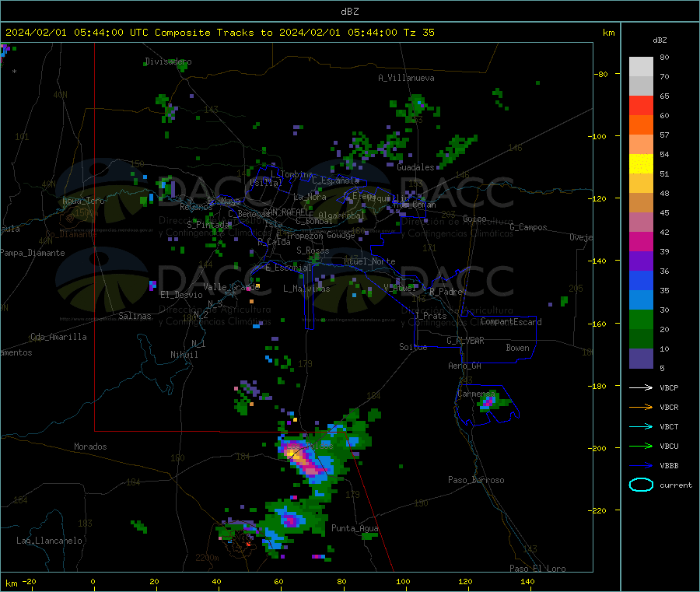Click the cyan 'current' ellipse icon
Screen dimensions: 700x592
[641, 485]
